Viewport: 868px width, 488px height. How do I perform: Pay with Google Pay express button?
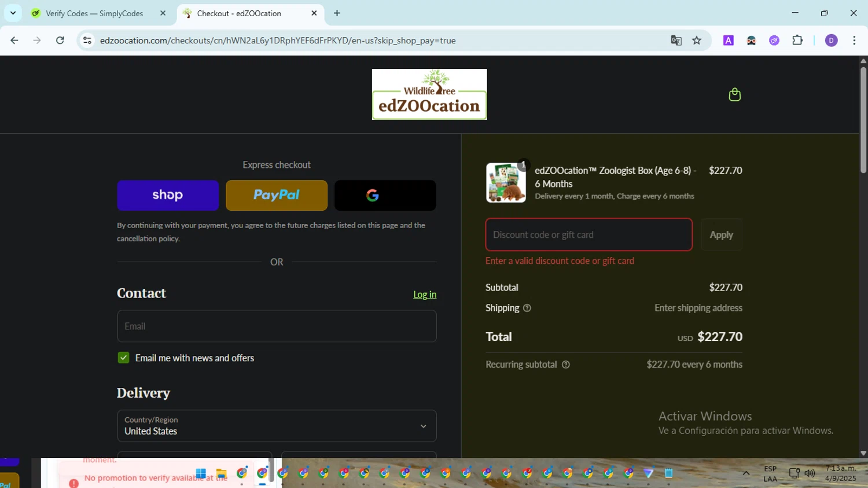click(385, 195)
